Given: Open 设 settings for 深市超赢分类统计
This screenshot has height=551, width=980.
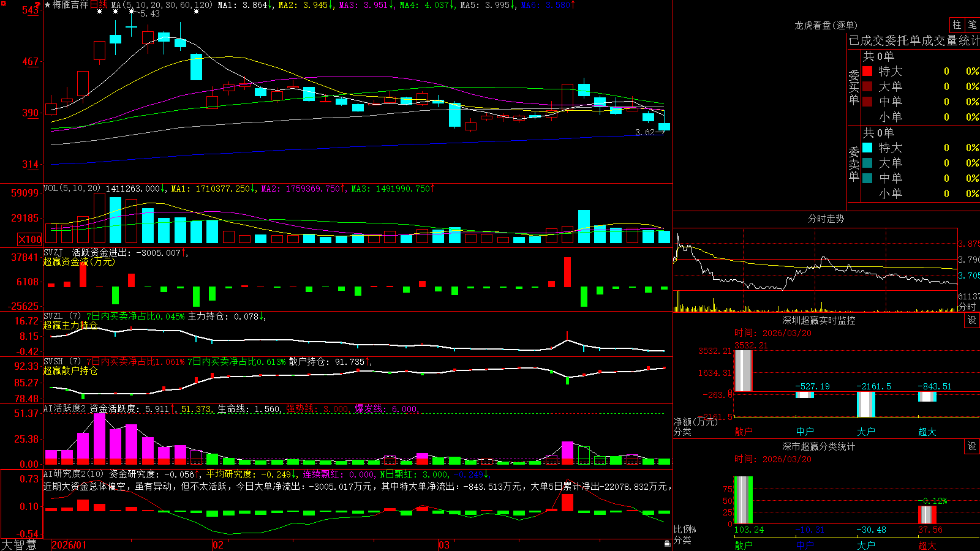Looking at the screenshot, I should tap(972, 446).
